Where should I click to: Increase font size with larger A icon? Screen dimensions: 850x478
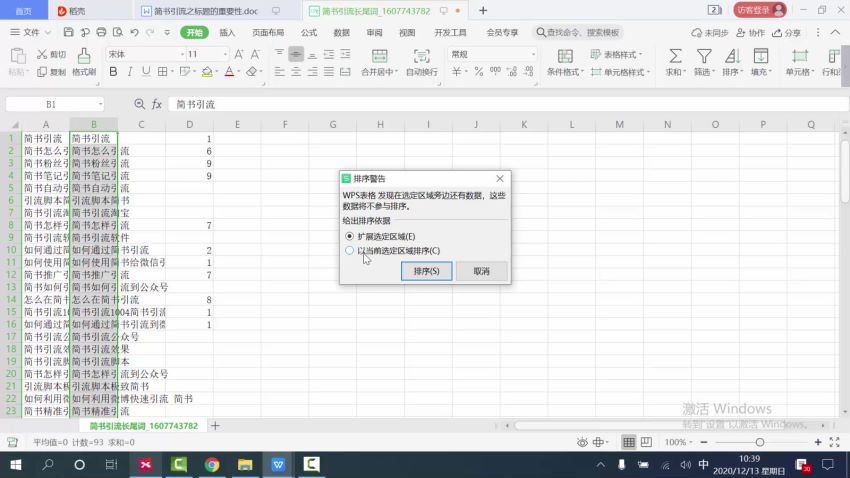tap(239, 54)
